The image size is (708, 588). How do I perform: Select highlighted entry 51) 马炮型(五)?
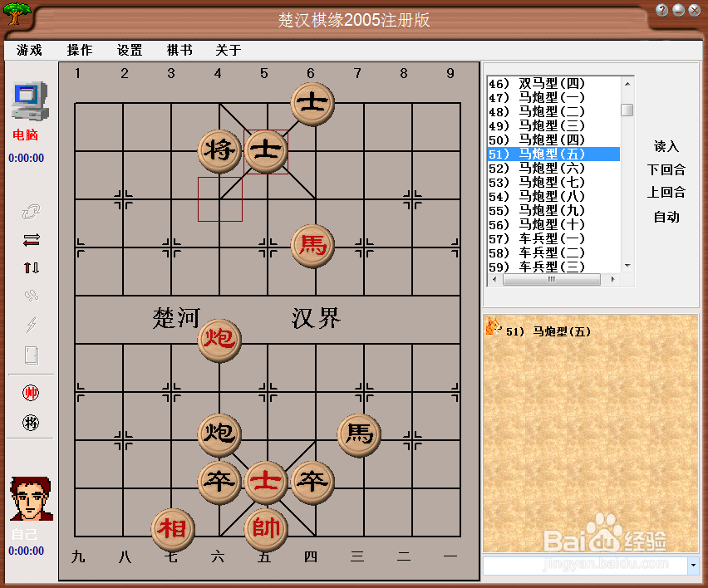click(x=553, y=154)
